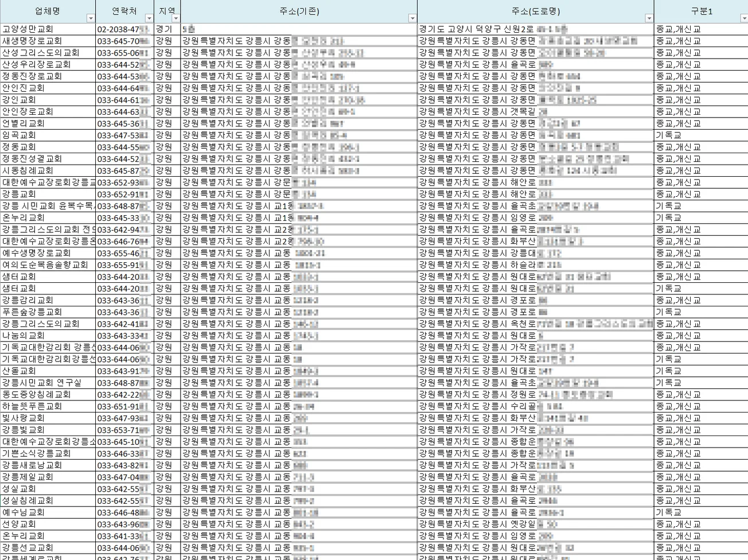Viewport: 748px width, 560px height.
Task: Select the 안인진교회 cell
Action: click(48, 88)
